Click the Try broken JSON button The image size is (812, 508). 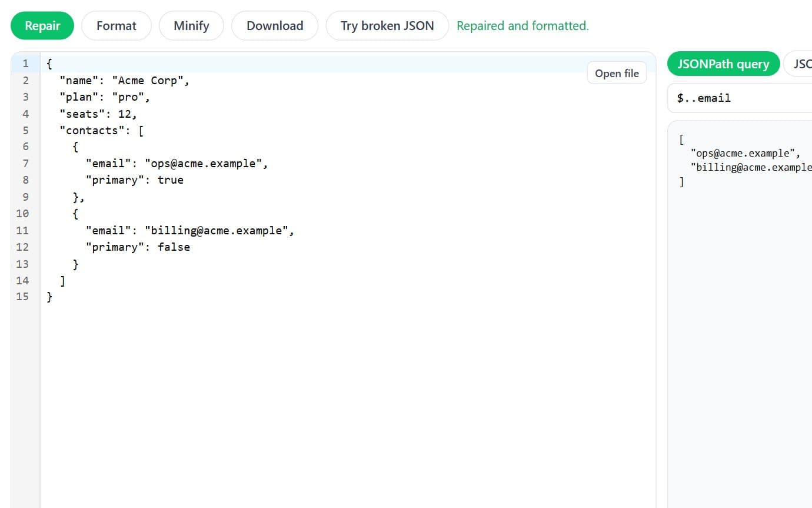(x=387, y=26)
